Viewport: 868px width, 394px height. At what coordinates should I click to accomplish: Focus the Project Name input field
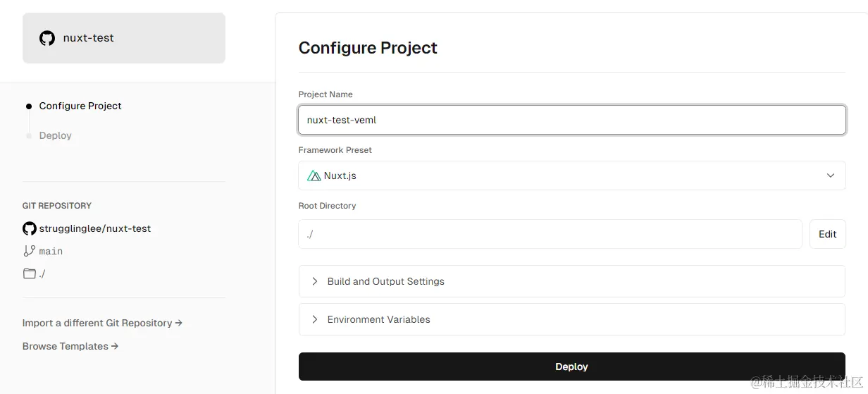[x=571, y=120]
